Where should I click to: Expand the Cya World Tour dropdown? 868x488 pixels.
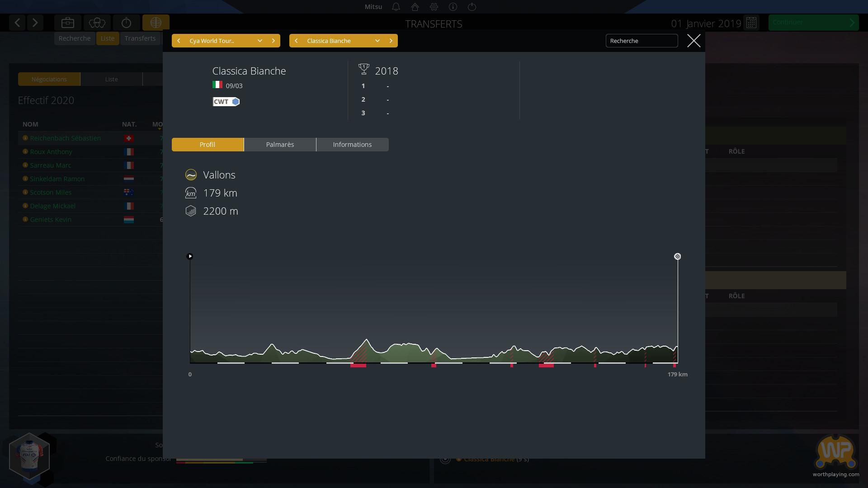tap(260, 41)
